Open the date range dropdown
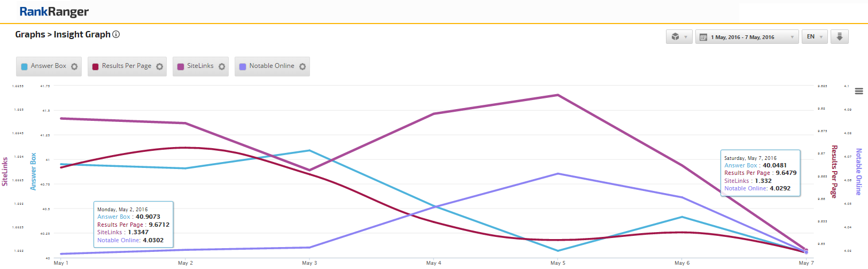Screen dimensions: 868x269 pyautogui.click(x=747, y=37)
